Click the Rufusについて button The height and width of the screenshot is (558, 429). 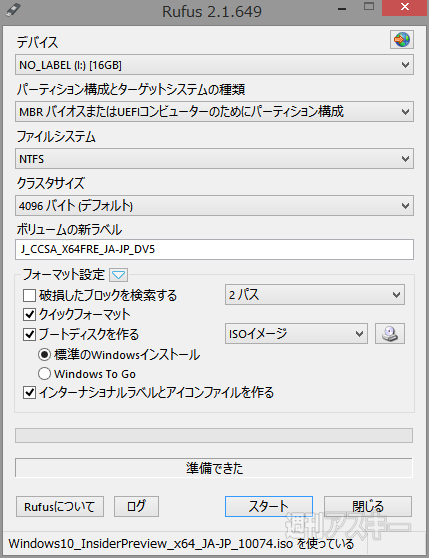(x=60, y=506)
